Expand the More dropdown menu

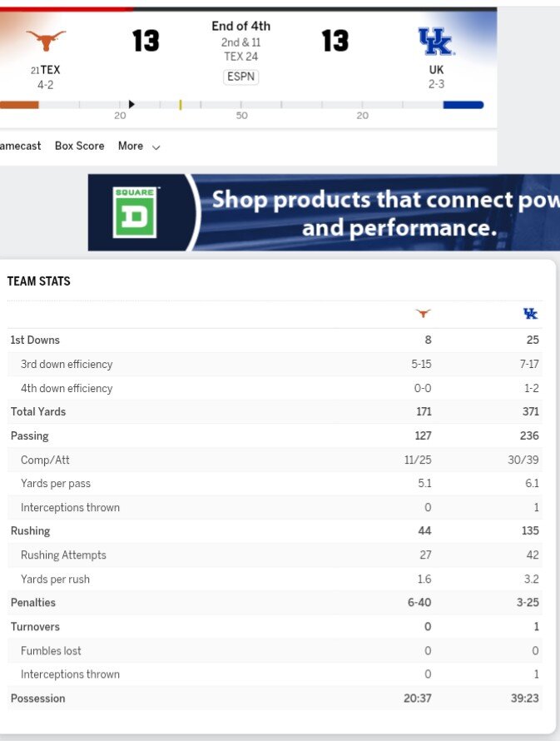click(x=139, y=146)
